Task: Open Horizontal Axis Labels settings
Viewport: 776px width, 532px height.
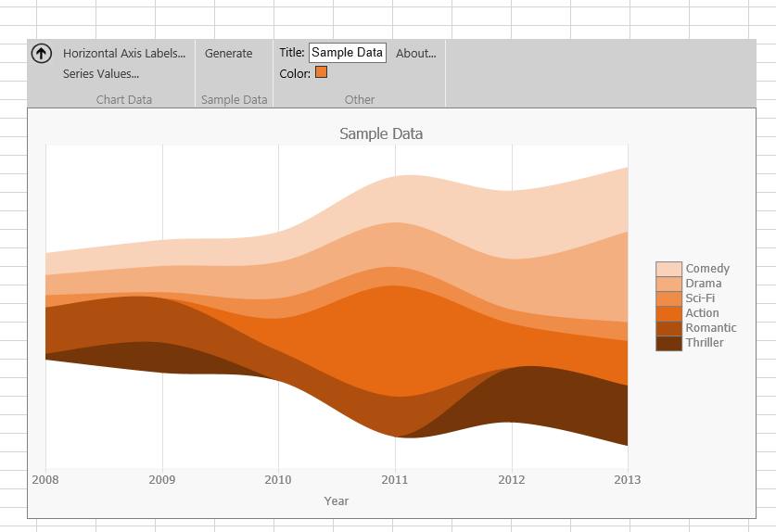Action: coord(124,54)
